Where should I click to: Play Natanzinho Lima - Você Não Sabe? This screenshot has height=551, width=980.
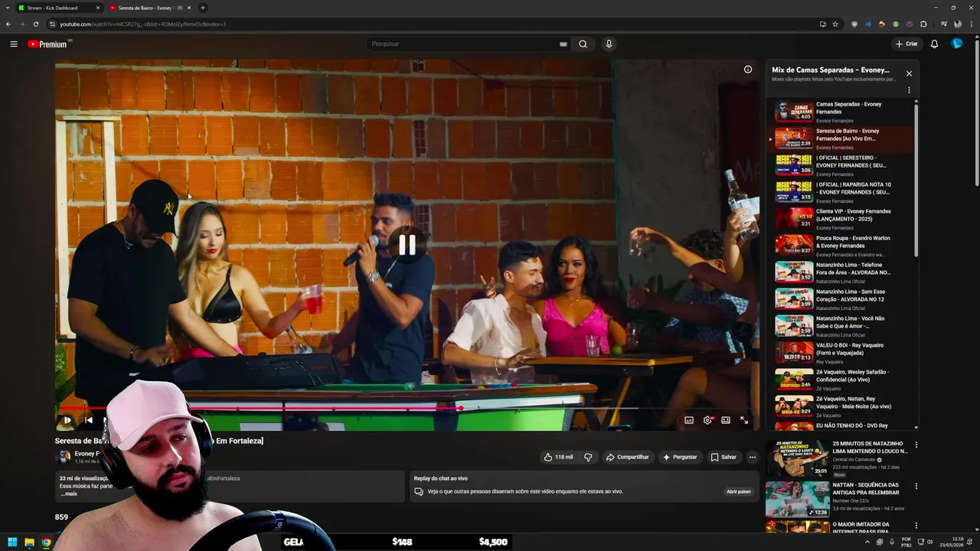point(840,326)
